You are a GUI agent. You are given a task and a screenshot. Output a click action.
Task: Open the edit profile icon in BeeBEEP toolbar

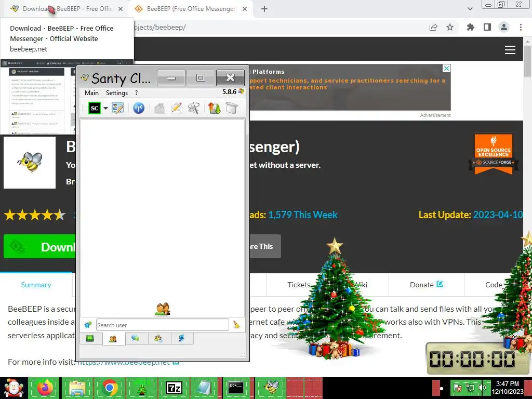tap(118, 108)
